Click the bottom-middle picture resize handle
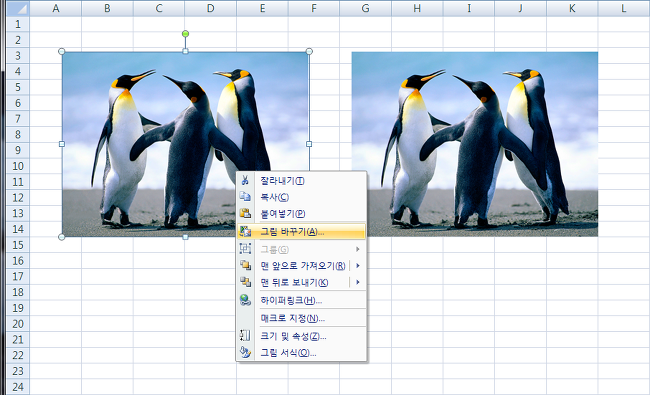The image size is (650, 395). [x=185, y=237]
